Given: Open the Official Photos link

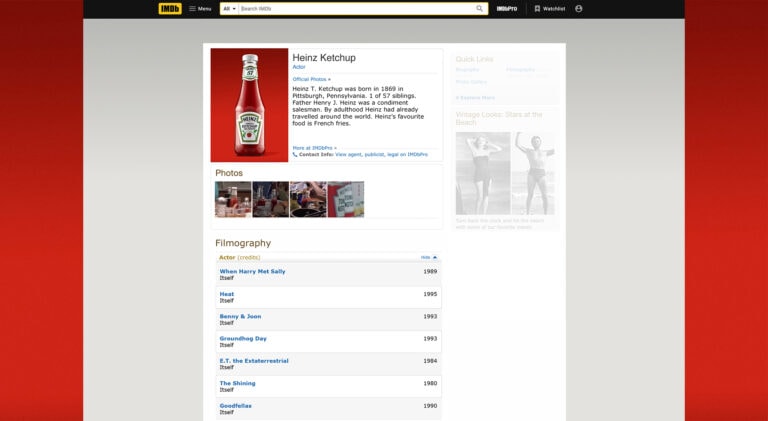Looking at the screenshot, I should click(x=311, y=78).
